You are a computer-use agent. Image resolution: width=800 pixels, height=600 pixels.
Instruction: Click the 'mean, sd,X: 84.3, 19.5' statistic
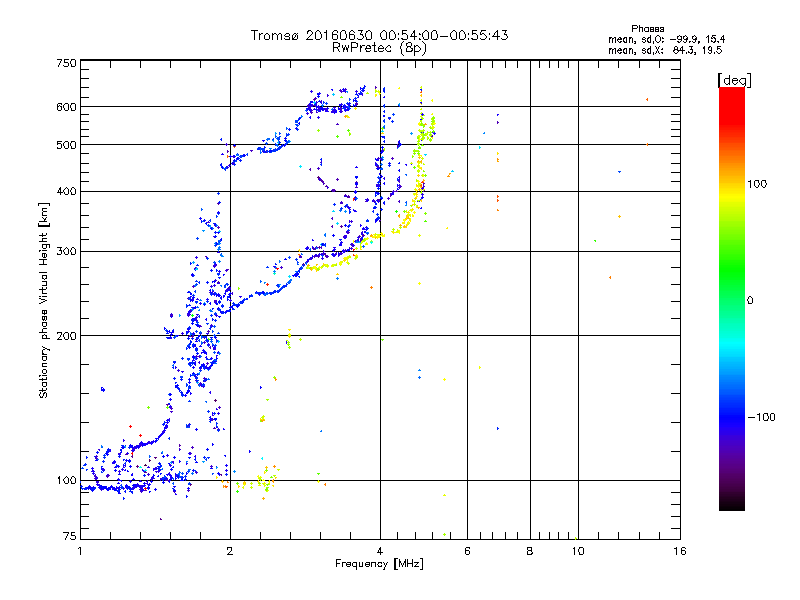pyautogui.click(x=665, y=50)
